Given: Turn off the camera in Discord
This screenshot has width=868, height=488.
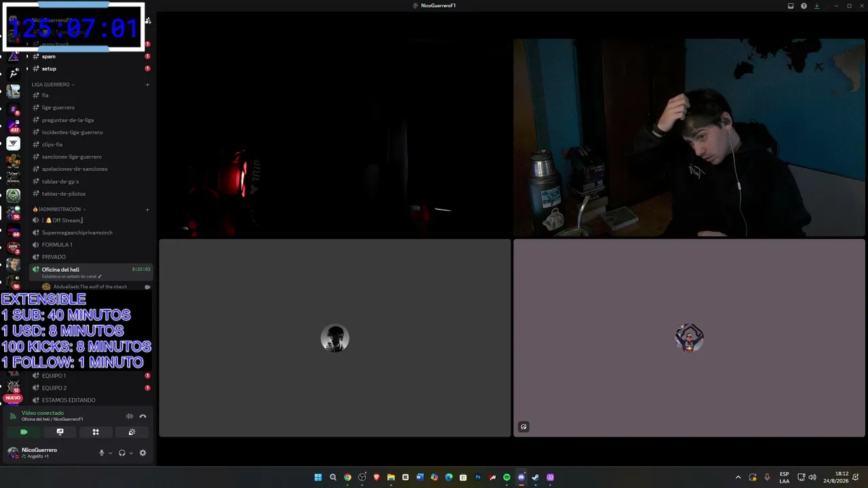Looking at the screenshot, I should (x=24, y=432).
